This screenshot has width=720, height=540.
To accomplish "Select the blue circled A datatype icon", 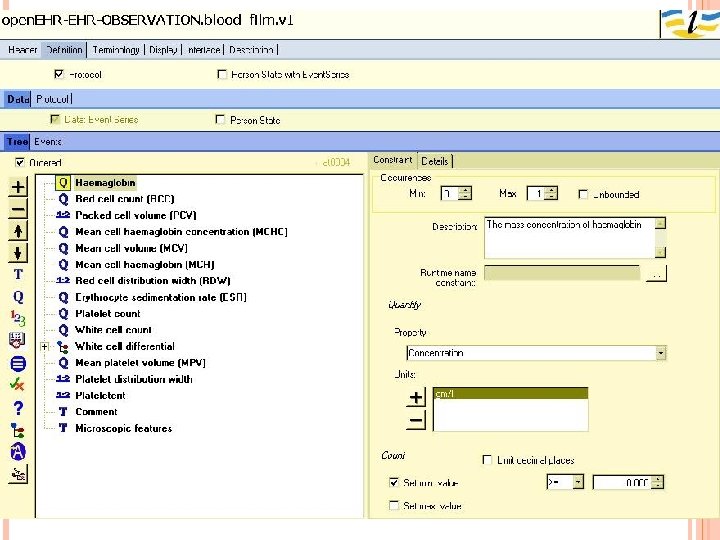I will coord(18,451).
